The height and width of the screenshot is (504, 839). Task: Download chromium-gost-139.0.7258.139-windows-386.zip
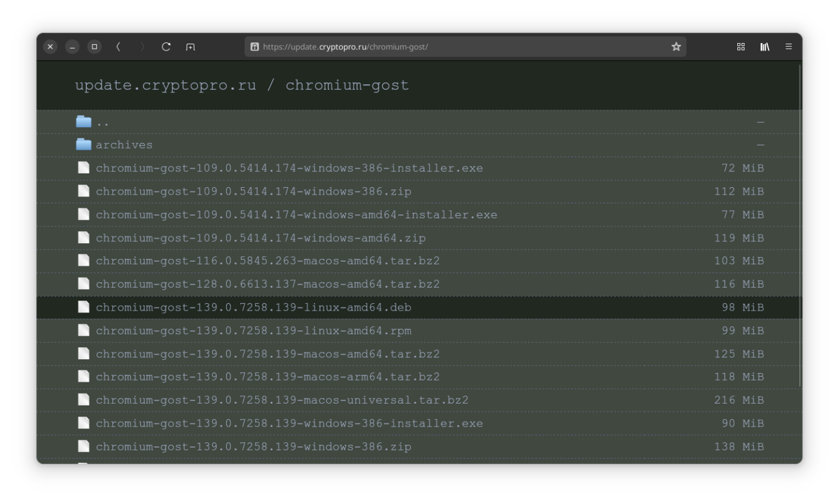coord(254,447)
